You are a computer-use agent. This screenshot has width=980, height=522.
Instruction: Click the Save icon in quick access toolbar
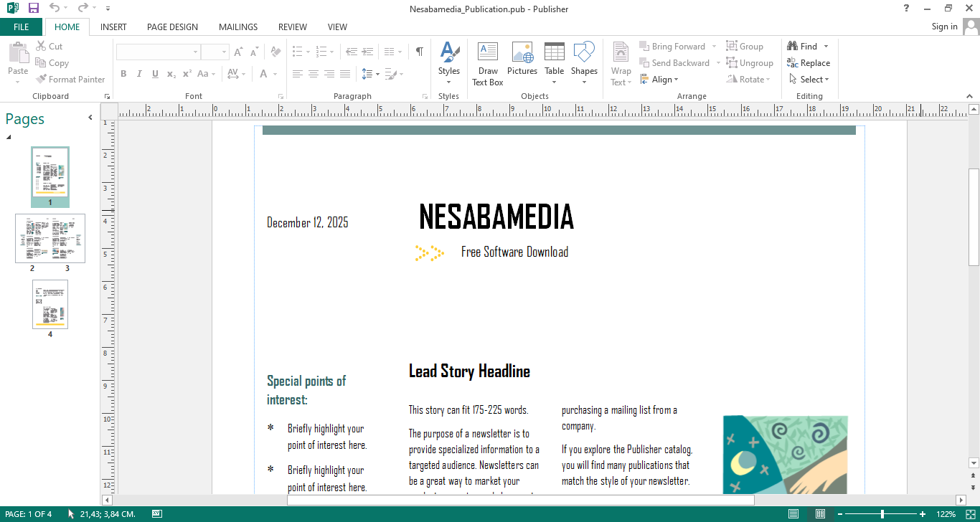click(34, 9)
